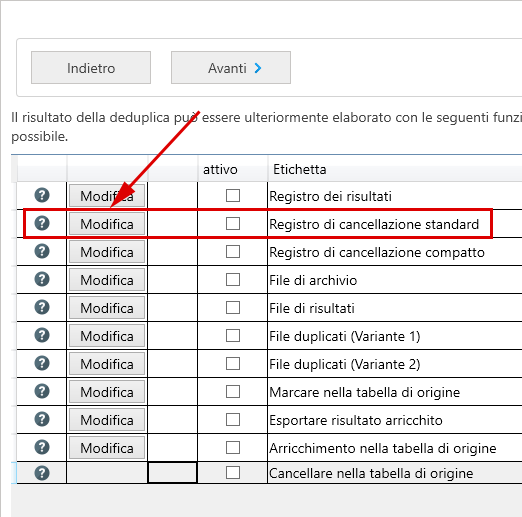Image resolution: width=522 pixels, height=517 pixels.
Task: Select the Marcare nella tabella di origine label
Action: tap(365, 392)
